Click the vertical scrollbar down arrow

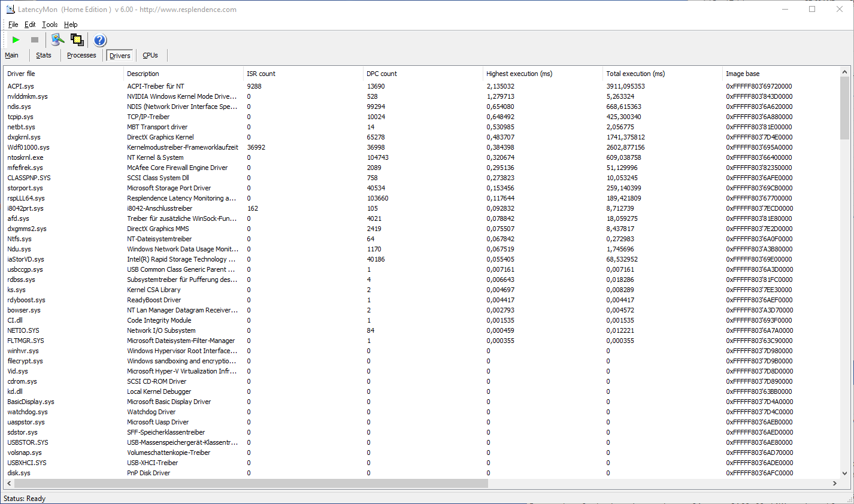coord(845,473)
